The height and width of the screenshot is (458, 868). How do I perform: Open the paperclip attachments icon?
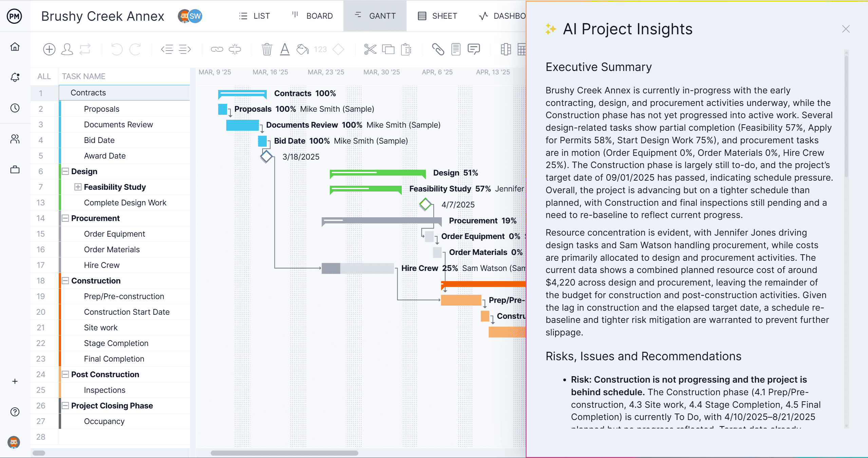tap(438, 50)
